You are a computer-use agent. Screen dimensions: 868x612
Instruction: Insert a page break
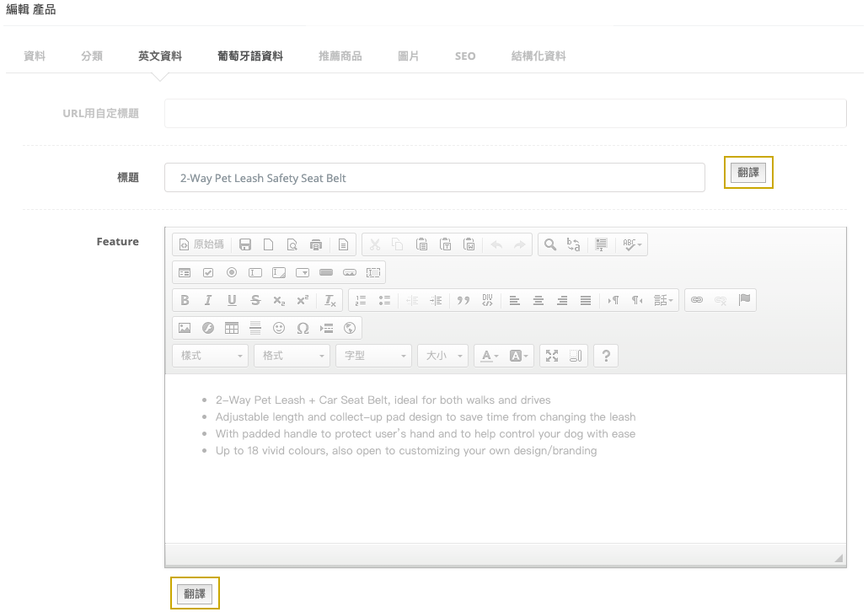pos(327,328)
